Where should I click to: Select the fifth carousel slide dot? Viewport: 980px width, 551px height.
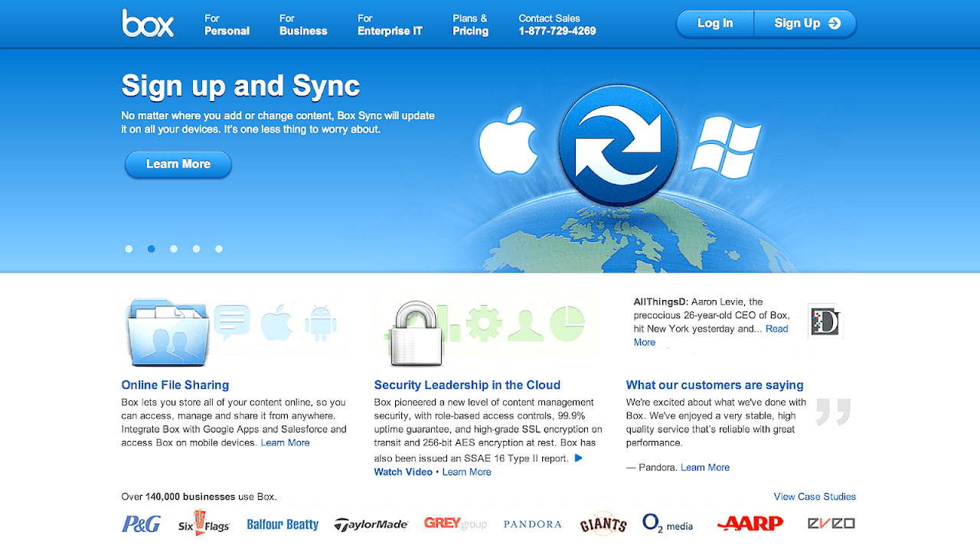(x=219, y=249)
